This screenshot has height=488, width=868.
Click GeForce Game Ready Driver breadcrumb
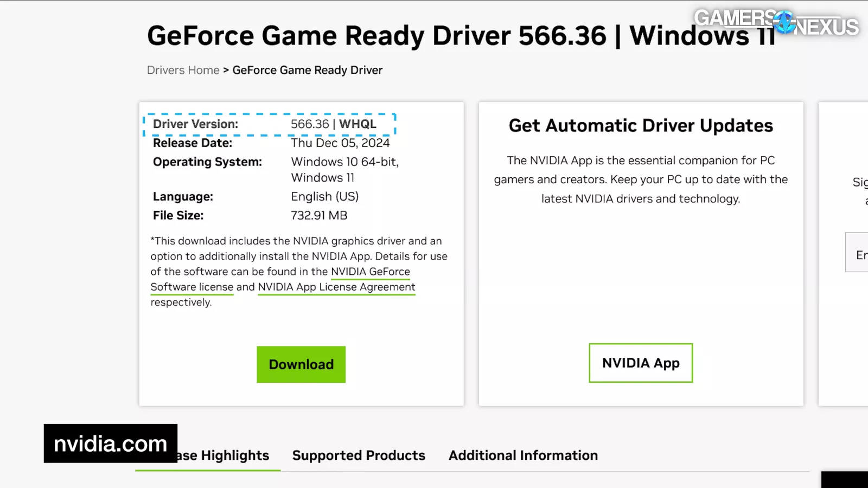[307, 70]
